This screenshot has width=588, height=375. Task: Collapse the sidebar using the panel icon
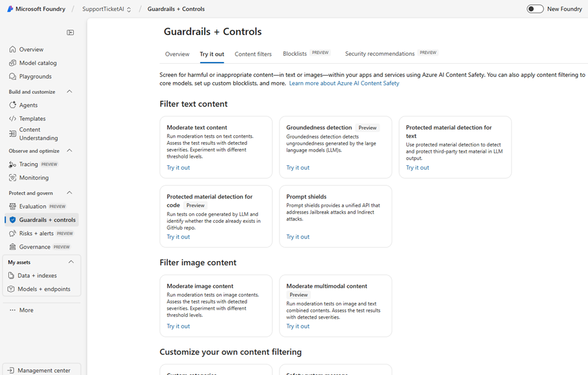click(x=70, y=33)
